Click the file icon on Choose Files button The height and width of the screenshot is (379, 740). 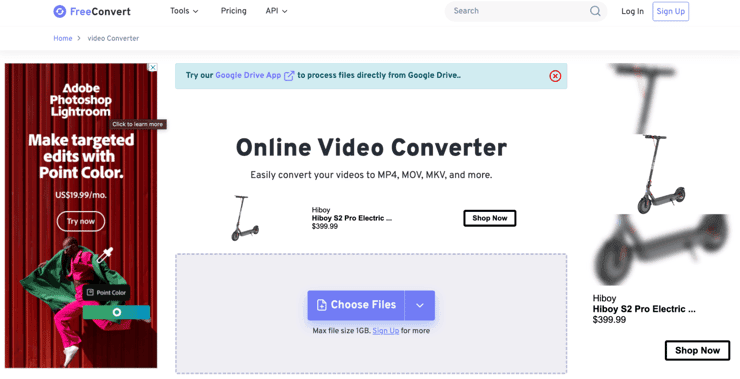coord(321,305)
